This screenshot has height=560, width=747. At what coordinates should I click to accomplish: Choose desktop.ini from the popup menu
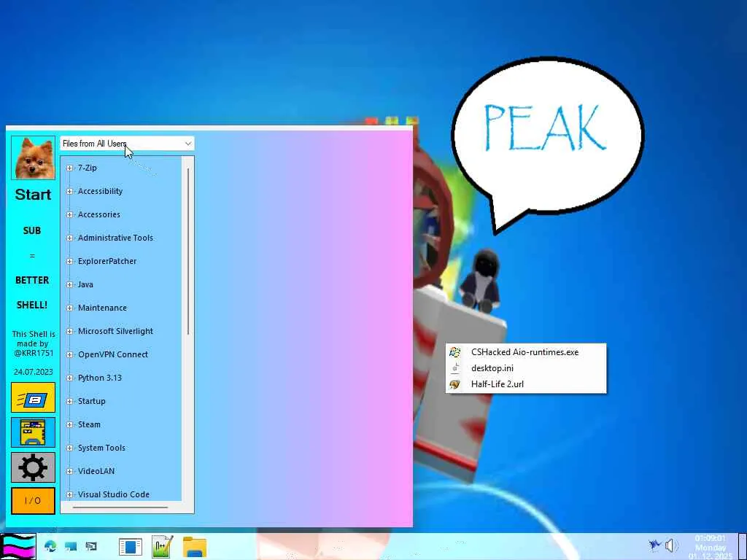tap(526, 368)
